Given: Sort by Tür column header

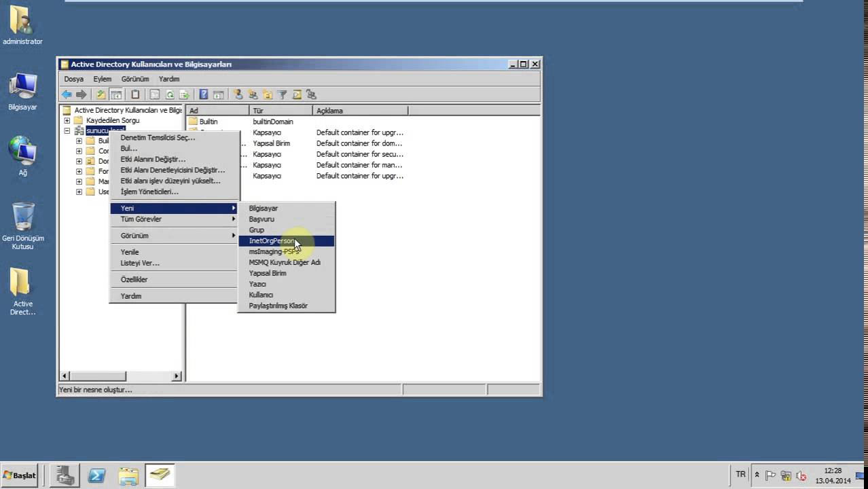Looking at the screenshot, I should 281,110.
